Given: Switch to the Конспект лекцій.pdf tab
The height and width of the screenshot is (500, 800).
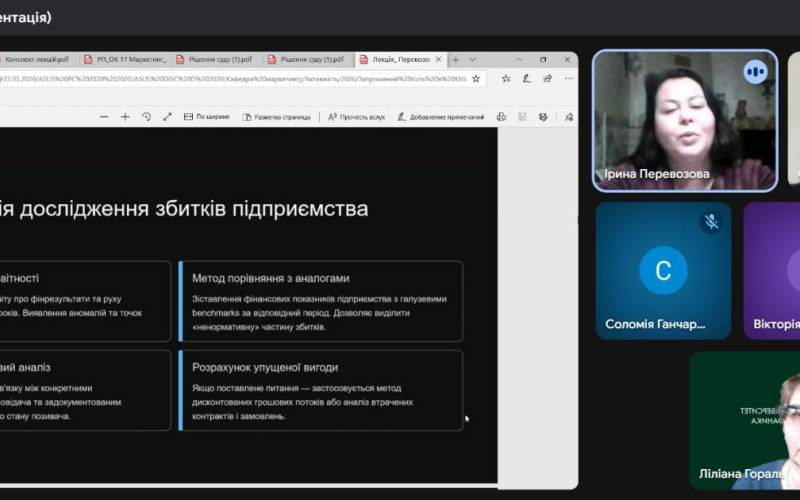Looking at the screenshot, I should coord(37,60).
